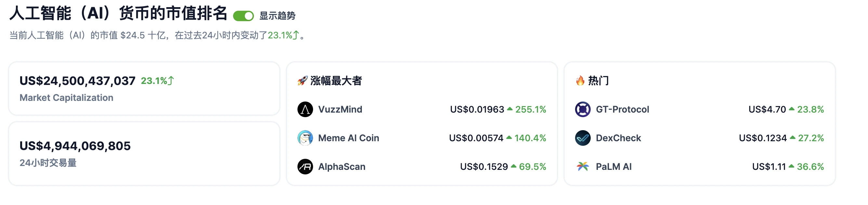Click the VuzzMind coin logo
The image size is (868, 205).
(305, 109)
